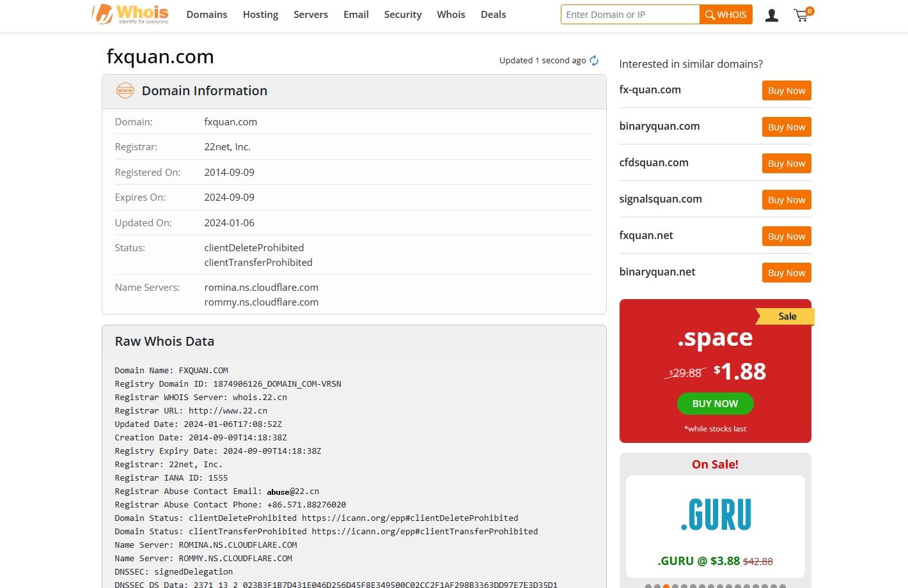Click the binaryquan.net suggestion text
Image resolution: width=908 pixels, height=588 pixels.
point(657,272)
